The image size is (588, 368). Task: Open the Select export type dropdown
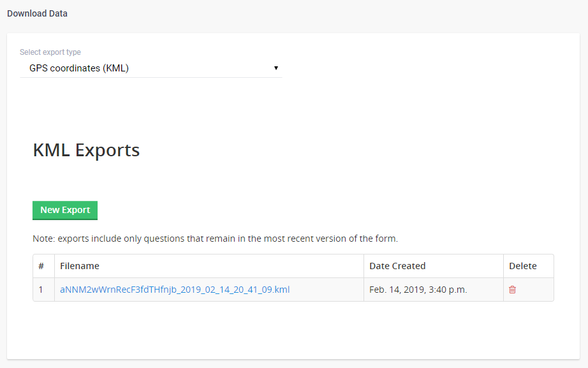pyautogui.click(x=151, y=68)
